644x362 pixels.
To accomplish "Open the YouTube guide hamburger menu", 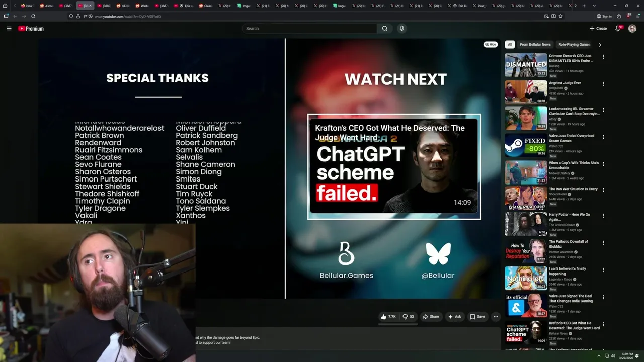I will tap(9, 29).
